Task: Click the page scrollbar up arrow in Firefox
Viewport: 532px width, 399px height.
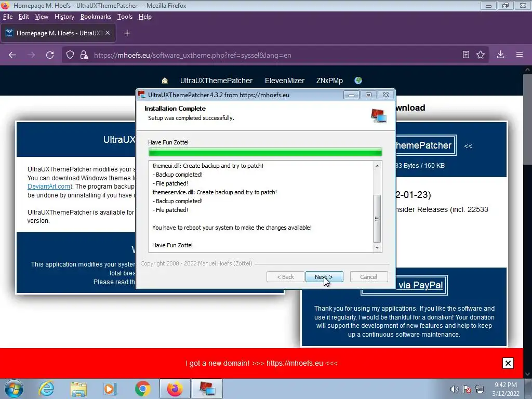Action: tap(527, 70)
